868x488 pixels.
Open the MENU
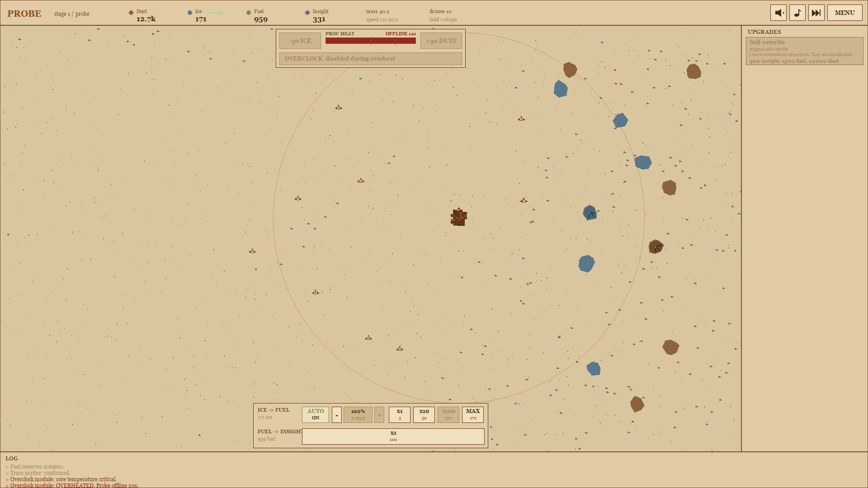844,12
